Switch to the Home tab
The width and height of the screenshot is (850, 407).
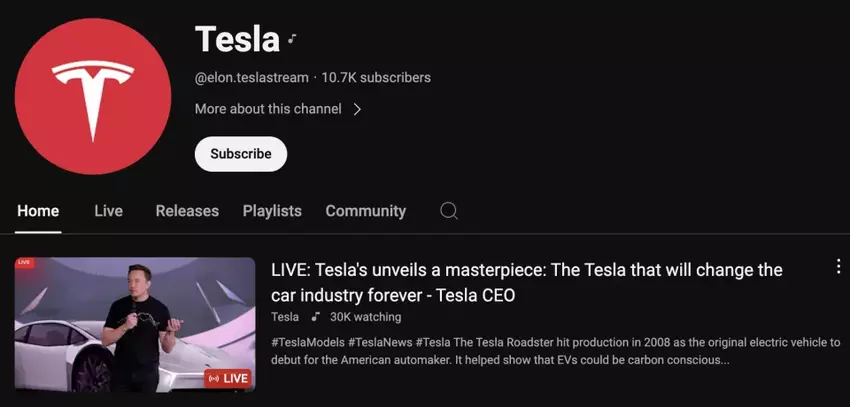[38, 211]
